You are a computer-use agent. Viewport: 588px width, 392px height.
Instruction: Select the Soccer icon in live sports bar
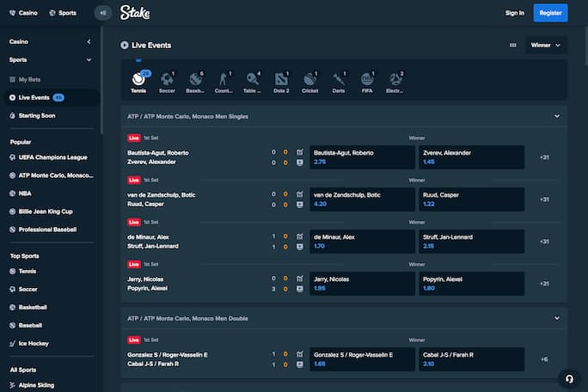167,81
